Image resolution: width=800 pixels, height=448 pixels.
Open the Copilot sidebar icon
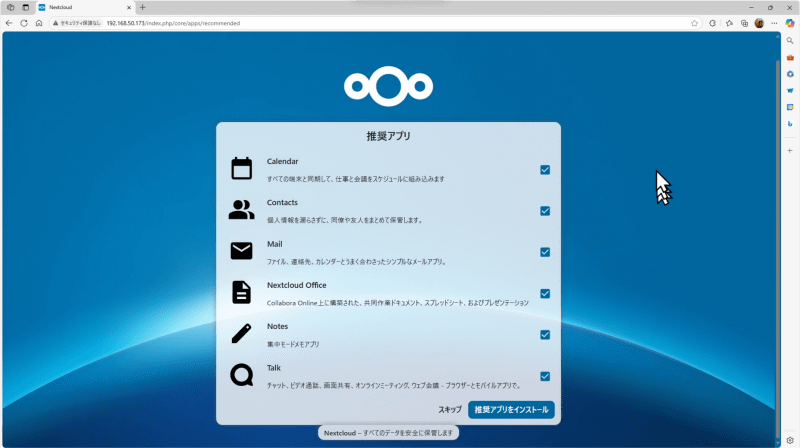tap(790, 23)
